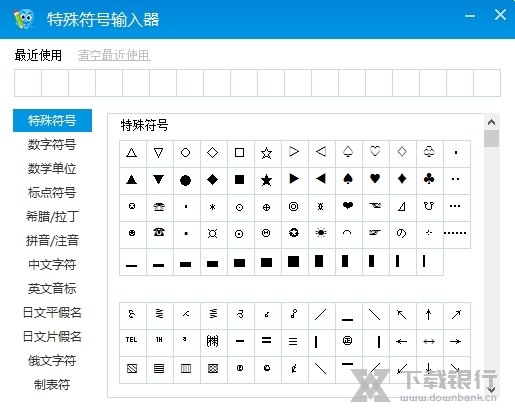Viewport: 515px width, 411px height.
Task: Click the first empty recently-used slot
Action: [28, 83]
